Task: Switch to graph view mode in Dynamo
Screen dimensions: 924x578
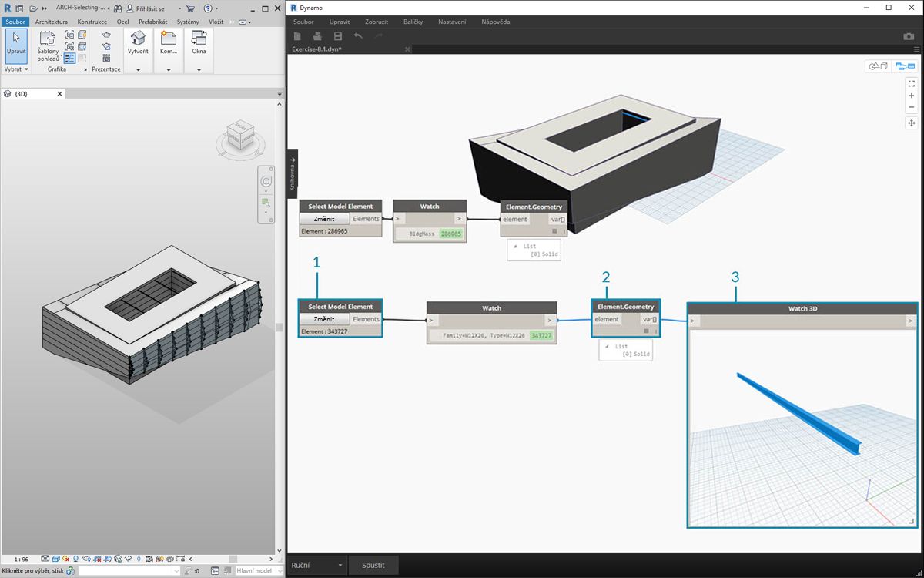Action: coord(905,66)
